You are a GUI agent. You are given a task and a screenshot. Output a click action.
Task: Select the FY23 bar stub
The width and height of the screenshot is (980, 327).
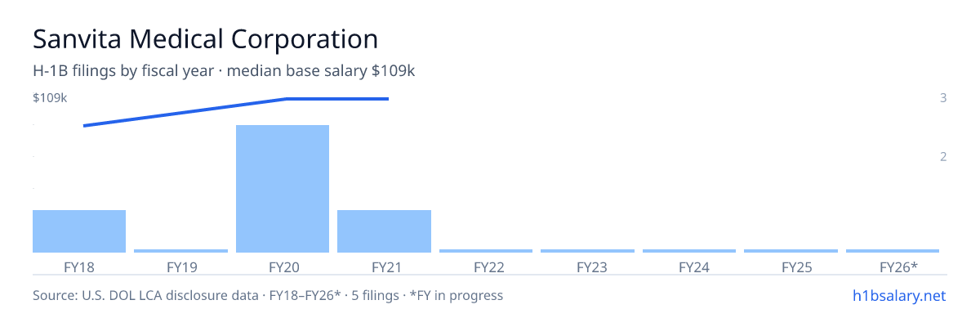click(x=587, y=251)
